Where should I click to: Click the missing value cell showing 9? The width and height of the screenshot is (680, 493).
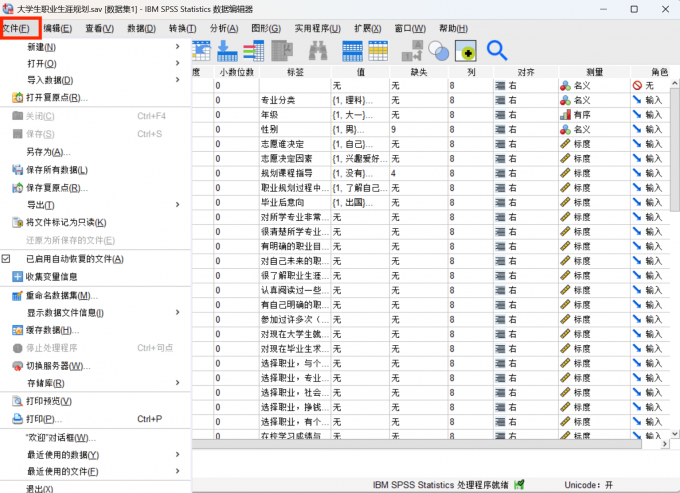coord(419,129)
